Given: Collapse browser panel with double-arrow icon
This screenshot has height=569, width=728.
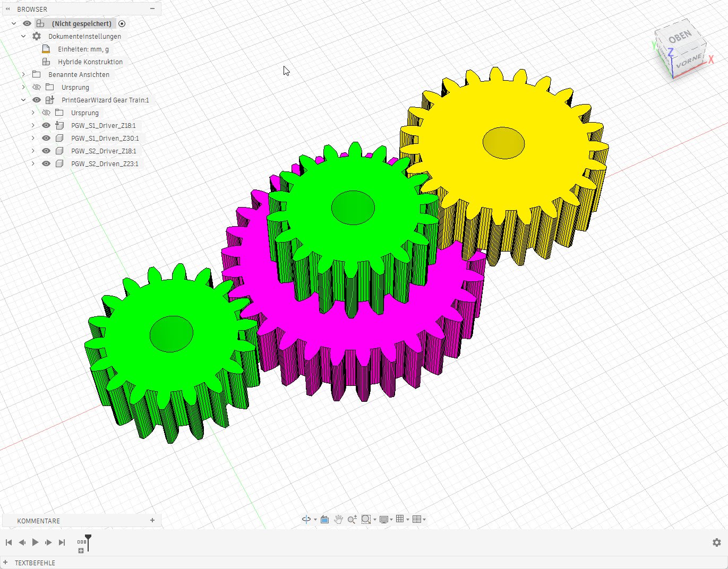Looking at the screenshot, I should pos(8,9).
